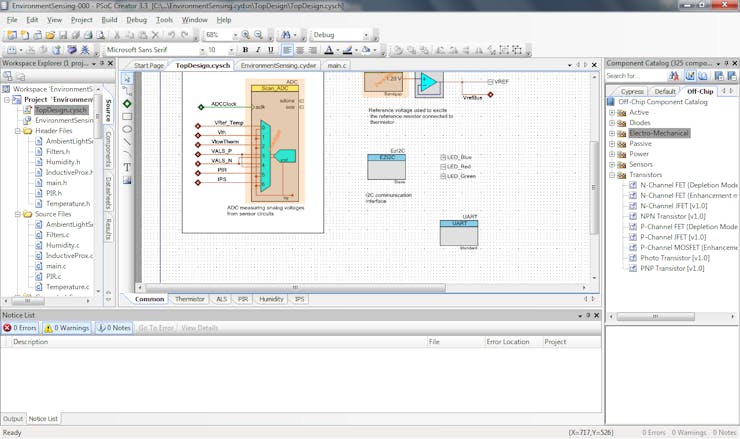
Task: Click the component catalog search field
Action: pyautogui.click(x=635, y=76)
